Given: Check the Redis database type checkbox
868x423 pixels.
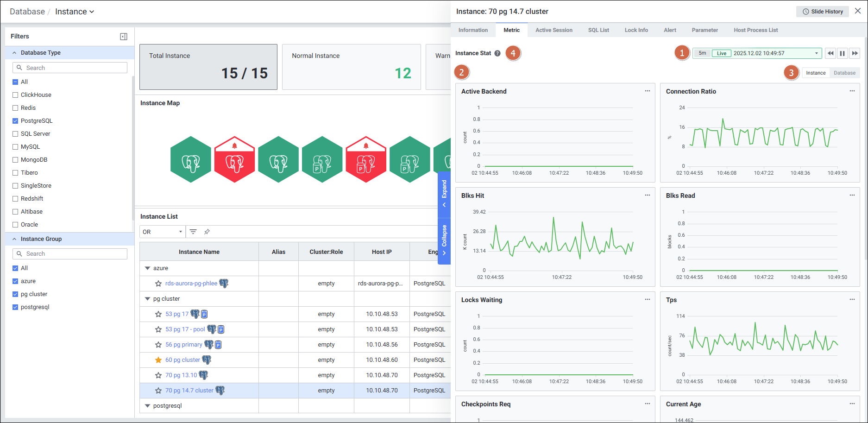Looking at the screenshot, I should point(15,108).
